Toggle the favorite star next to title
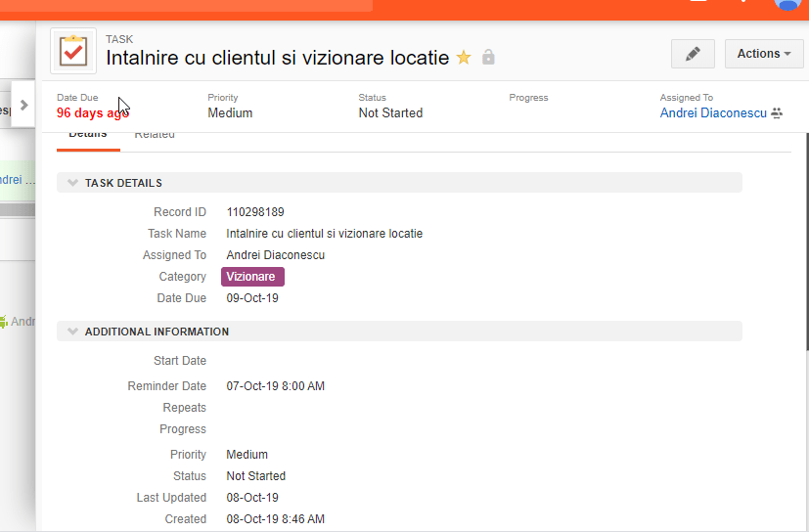809x532 pixels. click(x=464, y=58)
